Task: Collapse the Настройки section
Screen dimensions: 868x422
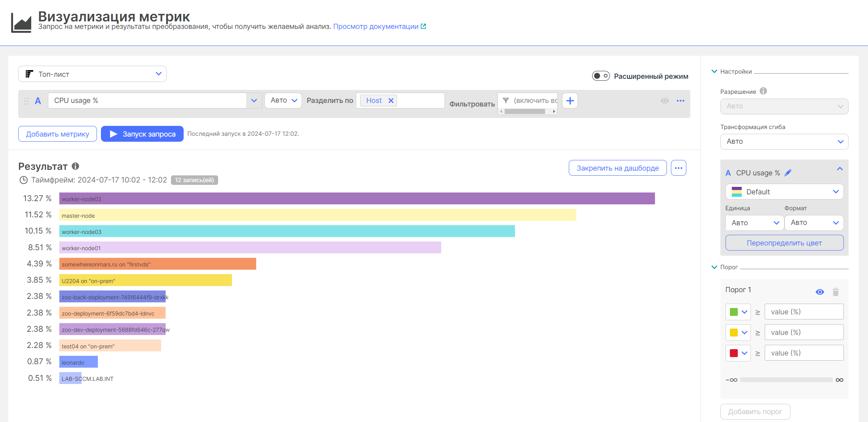Action: pos(714,72)
